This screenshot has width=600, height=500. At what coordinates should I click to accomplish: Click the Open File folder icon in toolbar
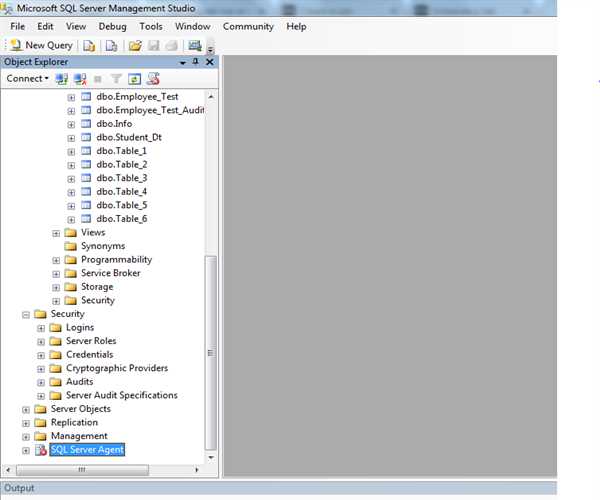click(134, 45)
